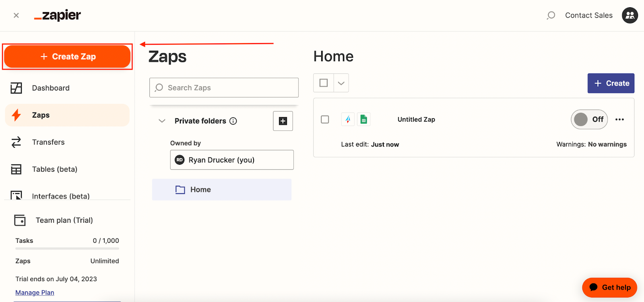Image resolution: width=644 pixels, height=302 pixels.
Task: Click the '0 / 1,000' tasks count
Action: (106, 240)
